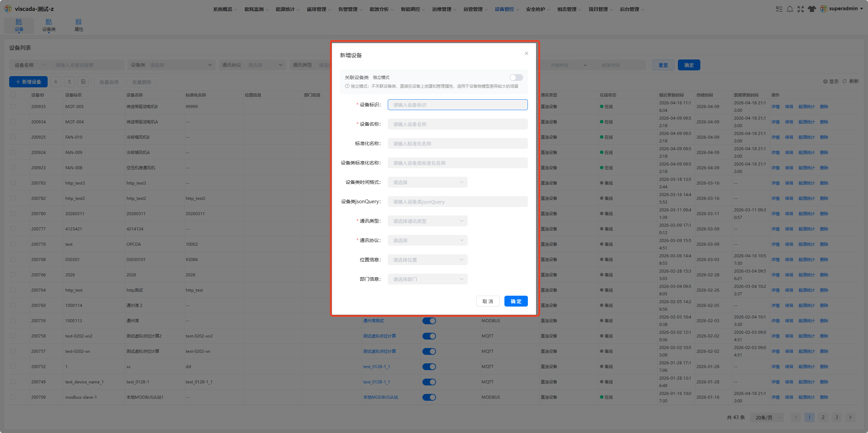Toggle the enable switch for row 200759
Image resolution: width=868 pixels, height=433 pixels.
pos(429,321)
